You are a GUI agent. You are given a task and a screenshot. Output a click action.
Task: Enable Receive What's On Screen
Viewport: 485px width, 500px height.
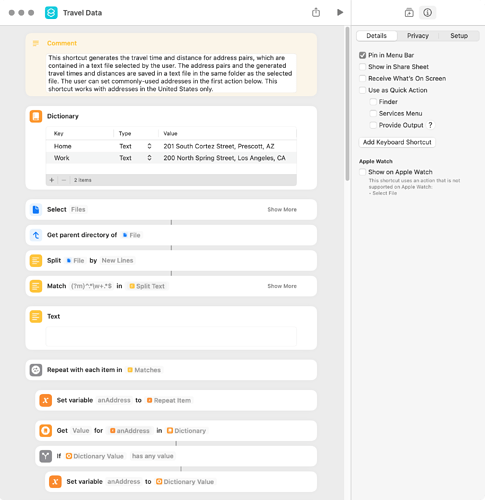click(363, 79)
